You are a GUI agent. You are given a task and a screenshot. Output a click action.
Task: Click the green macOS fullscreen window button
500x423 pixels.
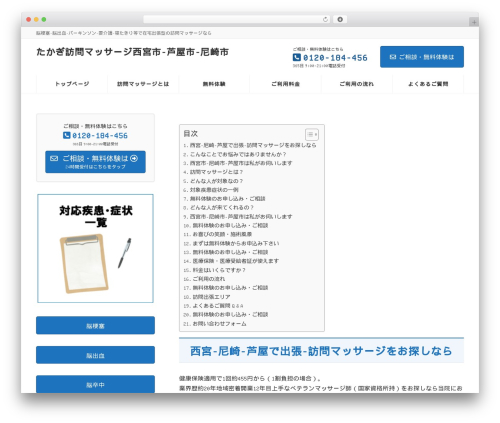(x=44, y=19)
